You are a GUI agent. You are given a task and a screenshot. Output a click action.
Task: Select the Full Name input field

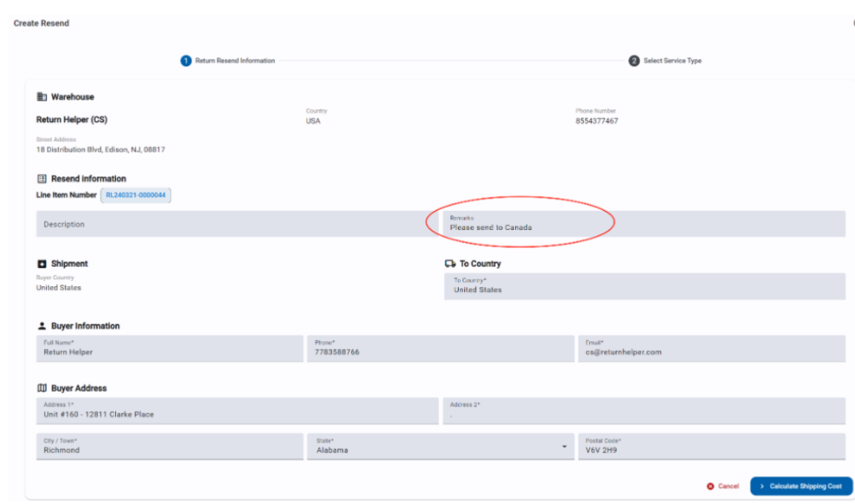tap(169, 349)
